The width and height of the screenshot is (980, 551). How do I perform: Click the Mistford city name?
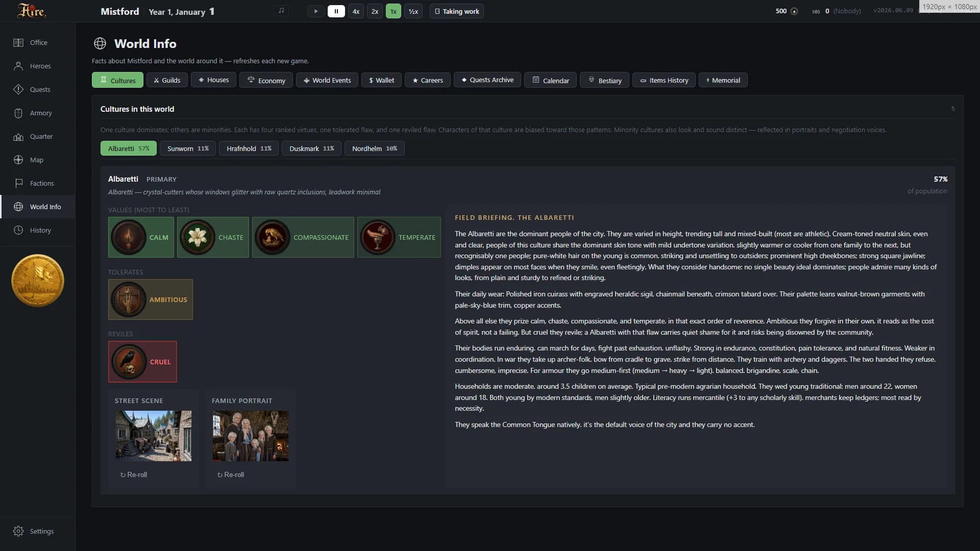[x=120, y=11]
